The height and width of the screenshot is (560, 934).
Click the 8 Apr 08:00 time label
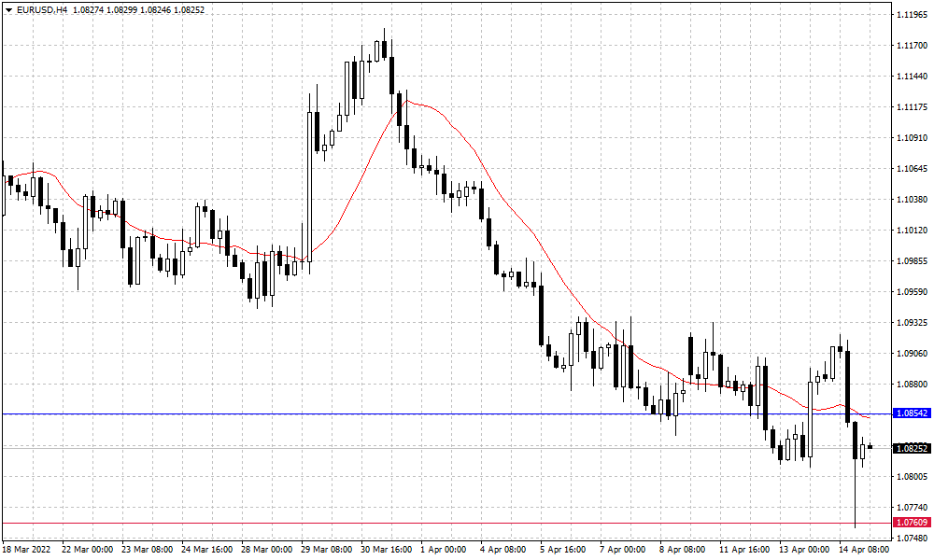click(x=682, y=550)
